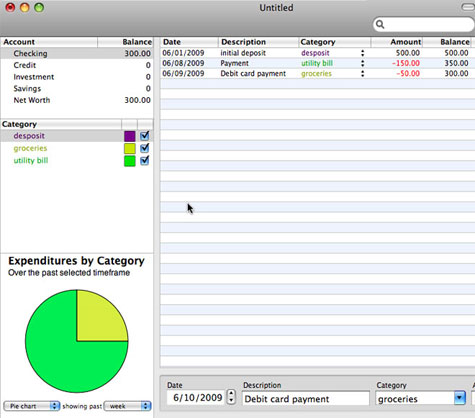Screen dimensions: 475x418
Task: Select the Investment account
Action: [77, 77]
